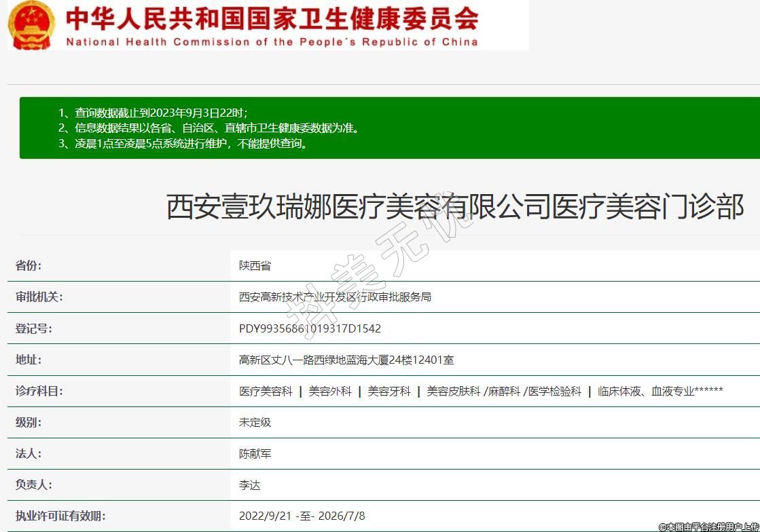
Task: Click 临床体液、血液专业 truncated text
Action: tap(660, 391)
